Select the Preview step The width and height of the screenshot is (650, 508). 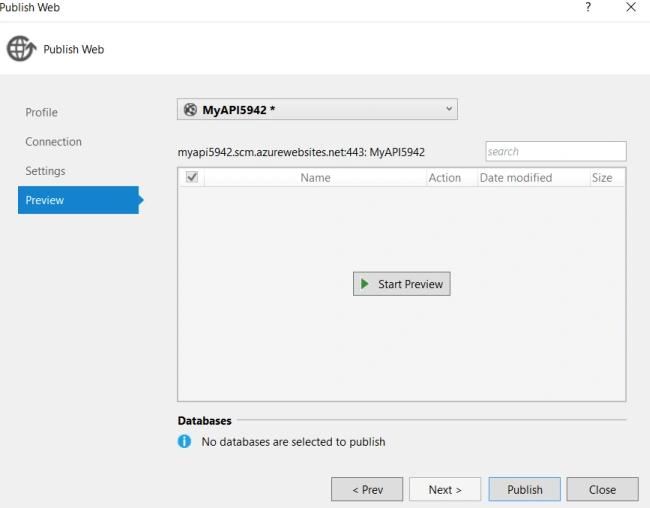[x=78, y=200]
